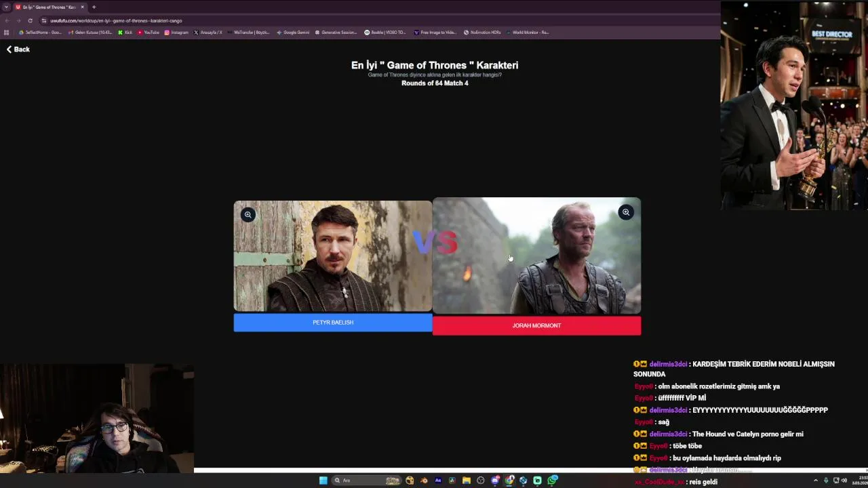Select the Jorah Mormont portrait
Screen dimensions: 868x488
tap(536, 256)
